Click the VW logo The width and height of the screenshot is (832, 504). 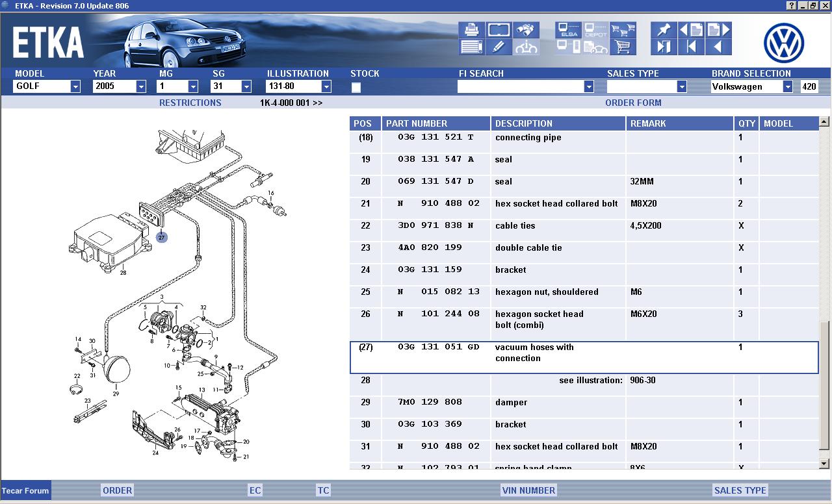[x=784, y=43]
